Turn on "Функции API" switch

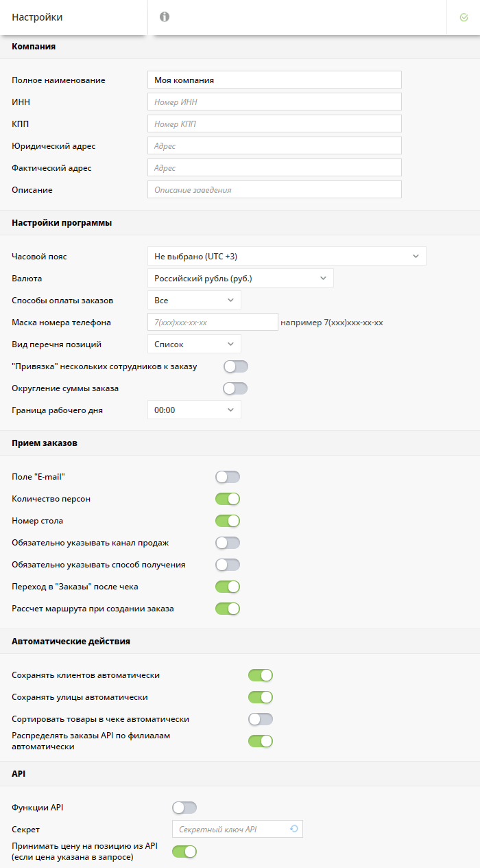coord(184,808)
